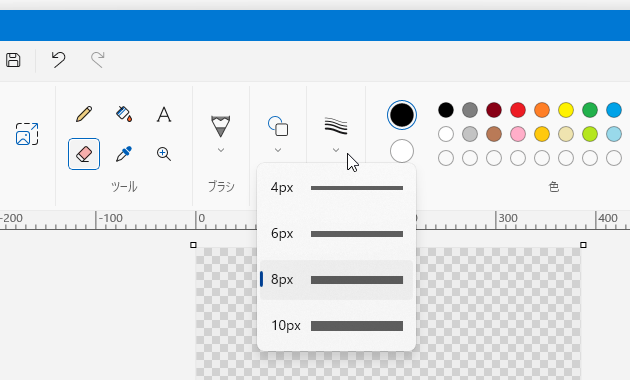The height and width of the screenshot is (380, 630).
Task: Select Color 1 black foreground circle
Action: coord(402,115)
